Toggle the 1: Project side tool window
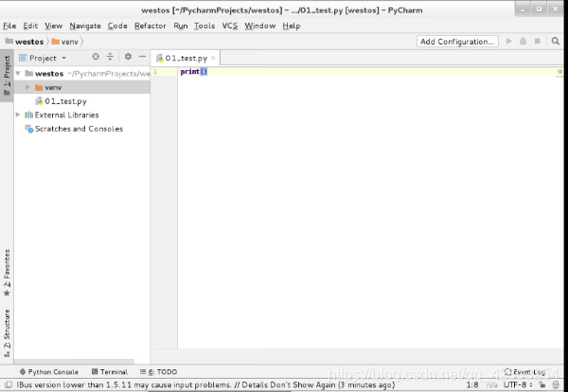The height and width of the screenshot is (392, 568). 7,76
